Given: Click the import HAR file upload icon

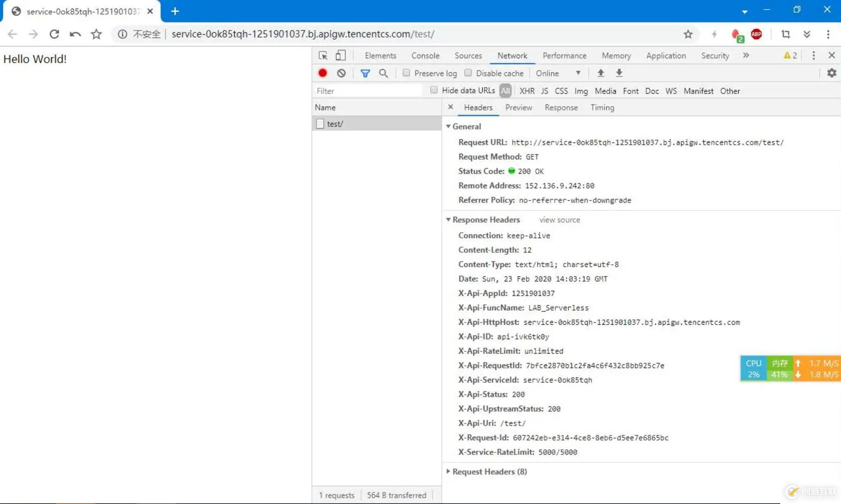Looking at the screenshot, I should click(601, 73).
